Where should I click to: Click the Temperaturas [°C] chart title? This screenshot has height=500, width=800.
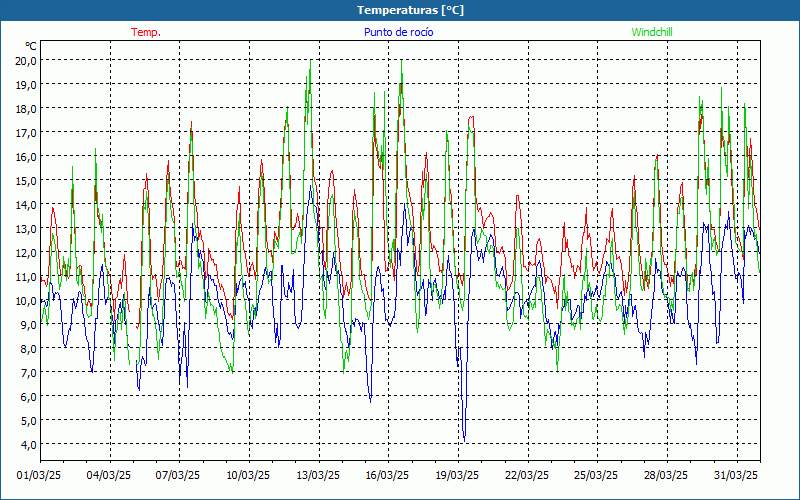(x=410, y=10)
